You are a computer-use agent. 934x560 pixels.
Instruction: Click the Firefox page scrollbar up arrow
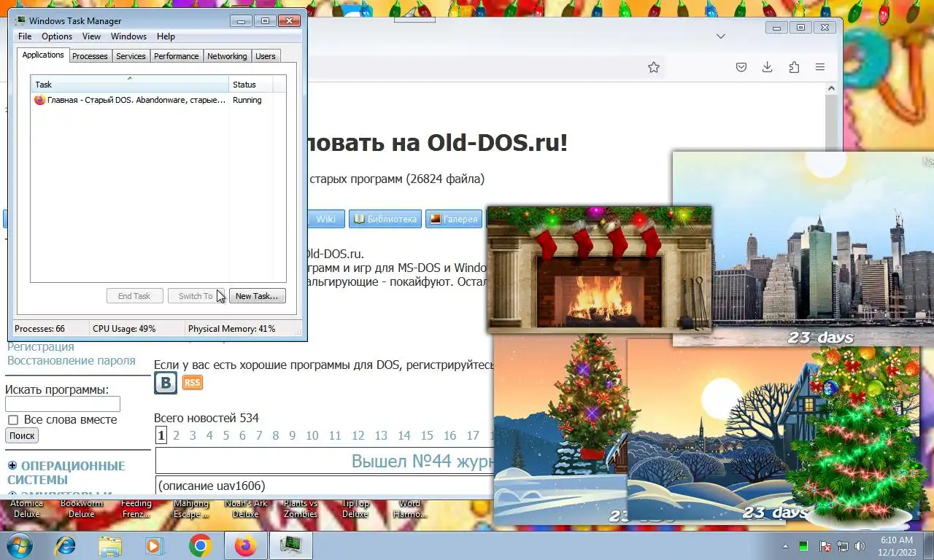tap(831, 88)
